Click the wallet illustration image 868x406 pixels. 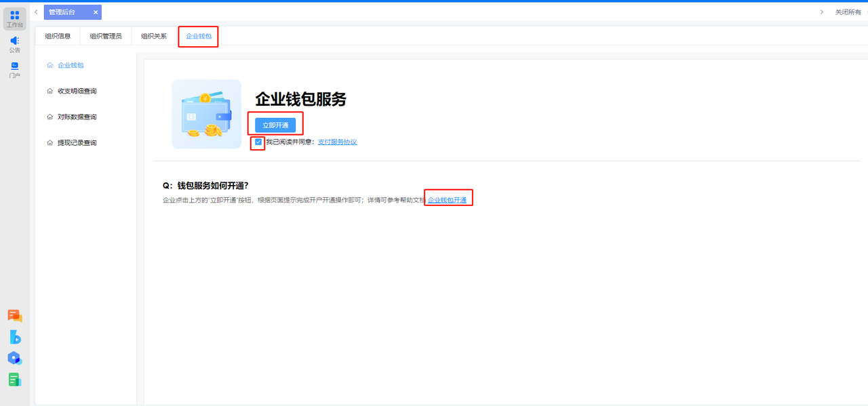point(206,114)
